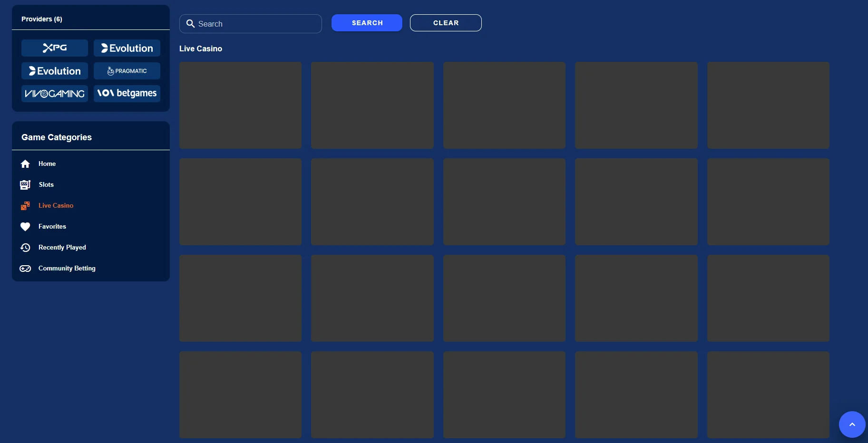
Task: Go to the Home category
Action: click(x=47, y=164)
